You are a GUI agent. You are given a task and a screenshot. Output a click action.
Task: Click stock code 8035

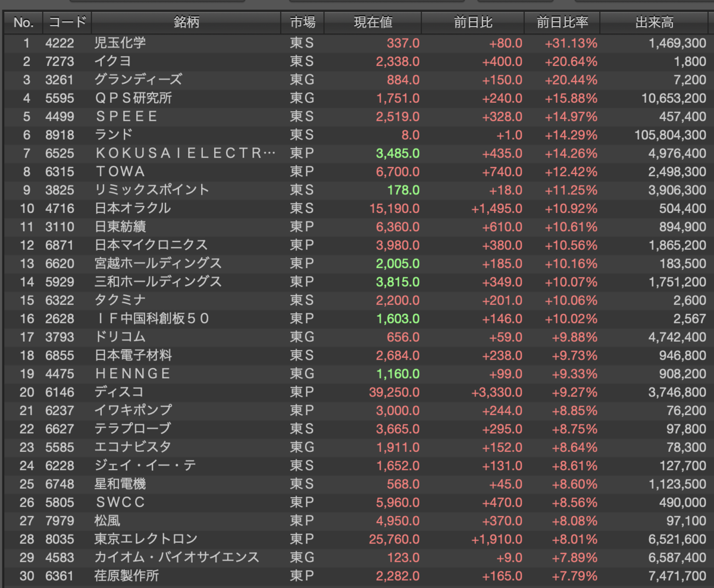[x=59, y=540]
